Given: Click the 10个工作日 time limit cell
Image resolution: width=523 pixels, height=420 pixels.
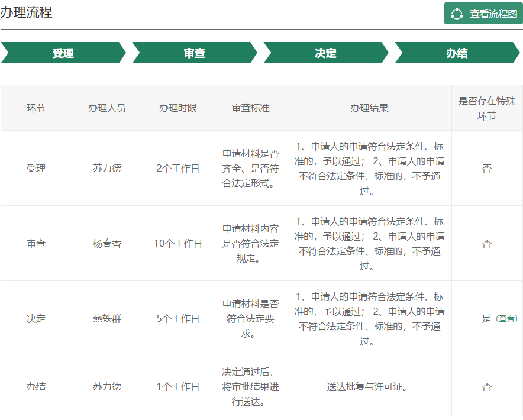Looking at the screenshot, I should [x=178, y=243].
